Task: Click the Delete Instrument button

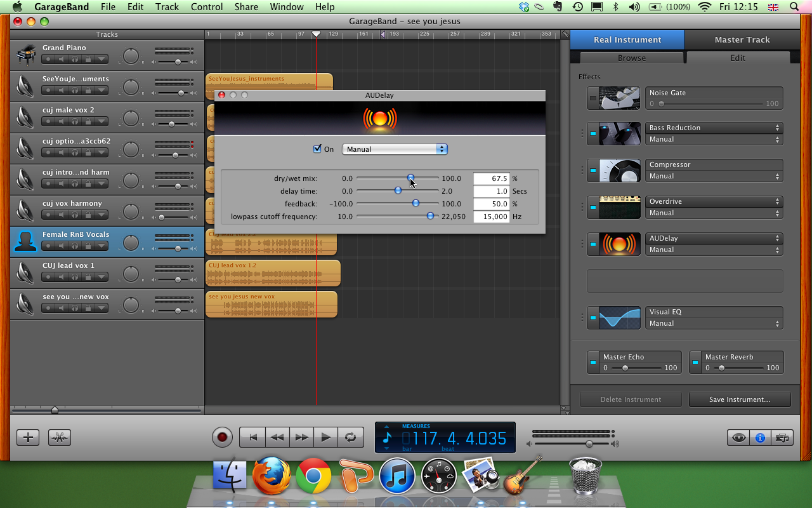Action: (631, 399)
